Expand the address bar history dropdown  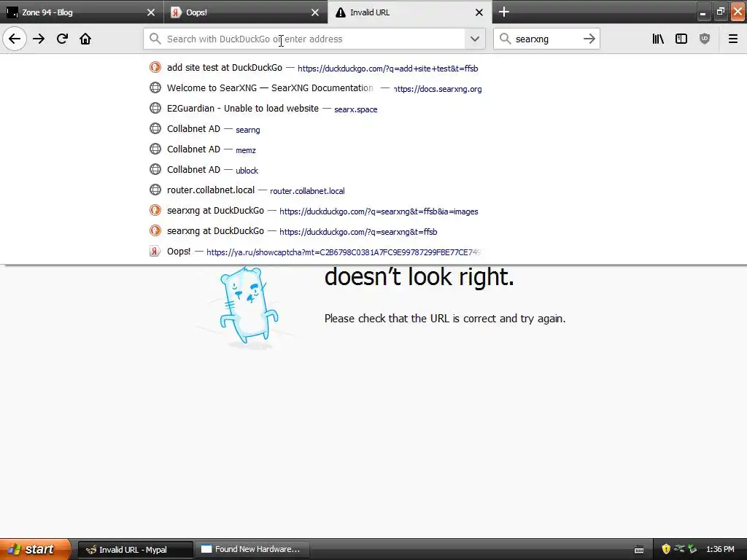[x=474, y=39]
